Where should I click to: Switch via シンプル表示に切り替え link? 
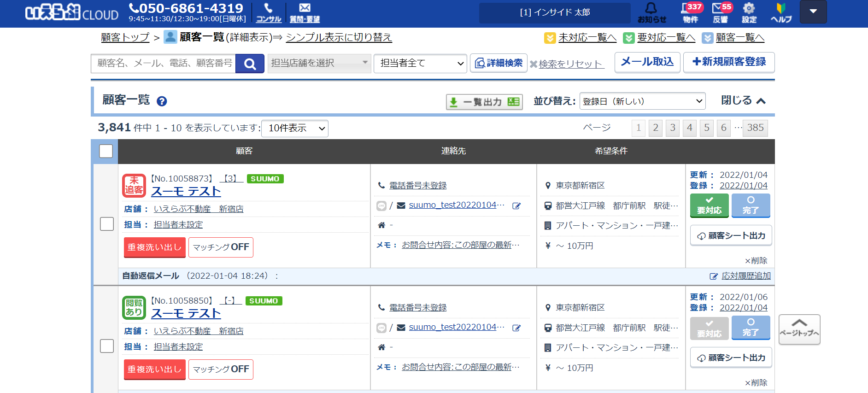(x=339, y=37)
